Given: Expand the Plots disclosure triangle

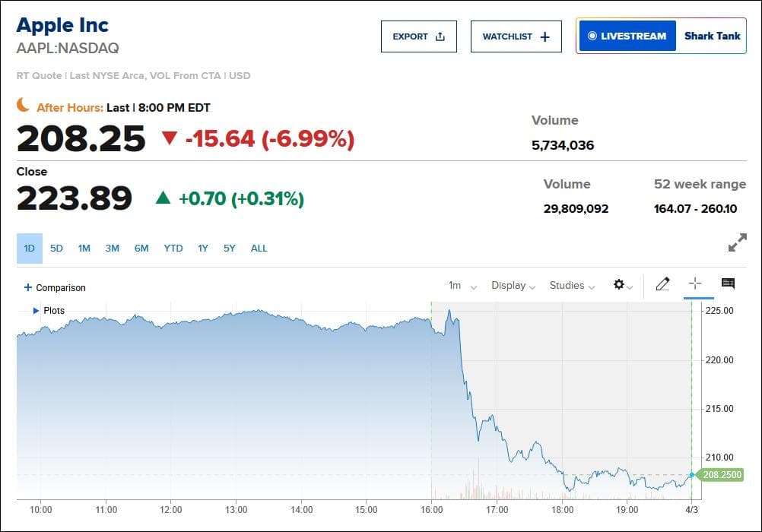Looking at the screenshot, I should pyautogui.click(x=36, y=310).
